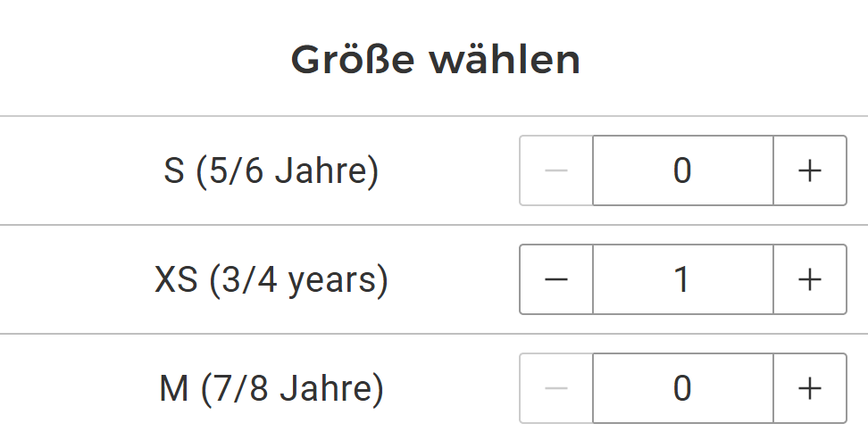
Task: Select the zero value in the M row
Action: point(682,388)
